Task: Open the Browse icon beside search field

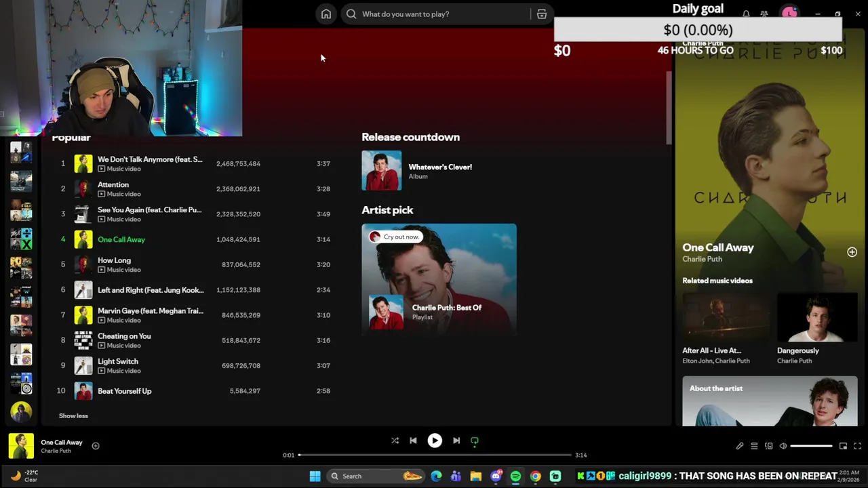Action: pyautogui.click(x=542, y=14)
